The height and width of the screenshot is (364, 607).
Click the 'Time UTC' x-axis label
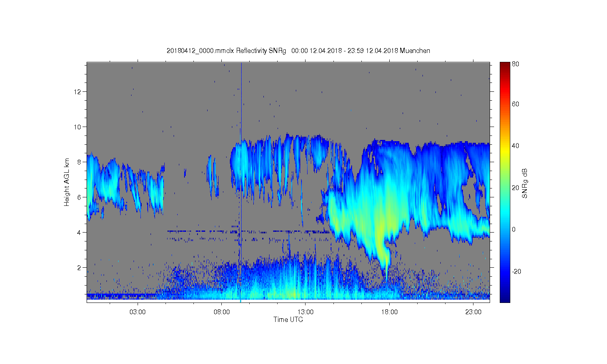click(x=288, y=320)
